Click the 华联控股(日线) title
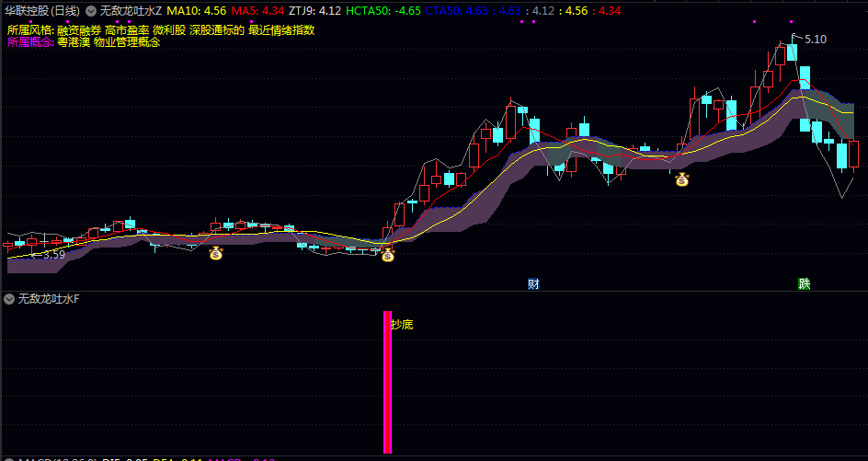The image size is (868, 461). (x=42, y=10)
